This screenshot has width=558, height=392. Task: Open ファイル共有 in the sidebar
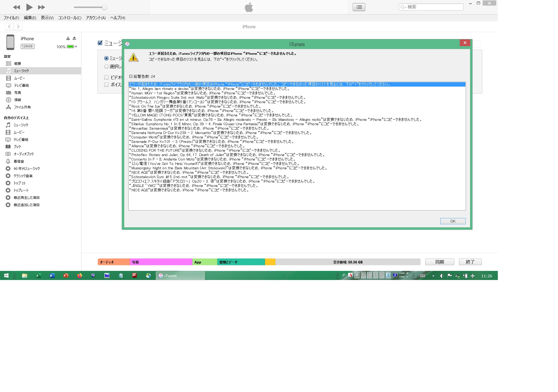click(22, 107)
